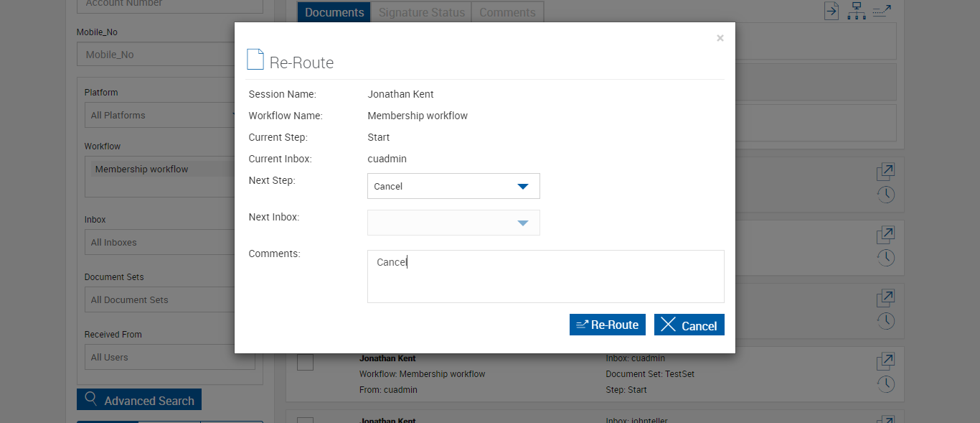
Task: Open the cuadmin Start-step session in new window
Action: pos(886,361)
